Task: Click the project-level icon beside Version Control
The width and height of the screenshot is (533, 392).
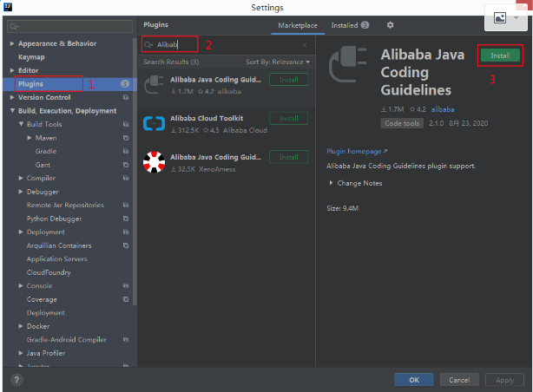Action: coord(126,97)
